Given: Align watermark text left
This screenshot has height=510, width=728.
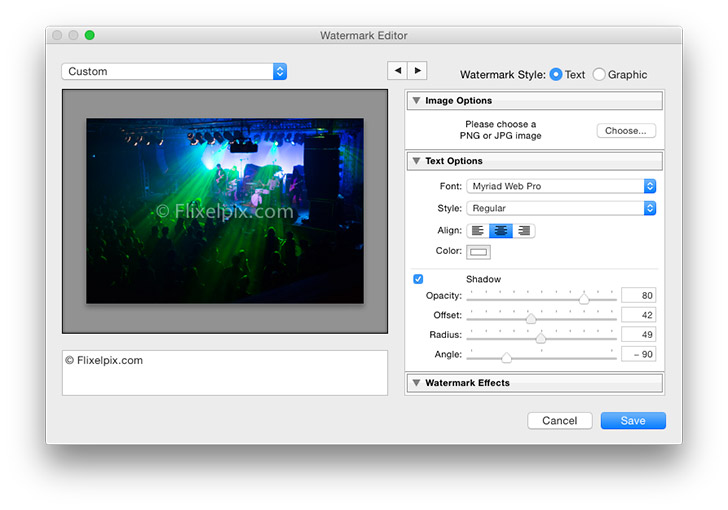Looking at the screenshot, I should [x=478, y=230].
